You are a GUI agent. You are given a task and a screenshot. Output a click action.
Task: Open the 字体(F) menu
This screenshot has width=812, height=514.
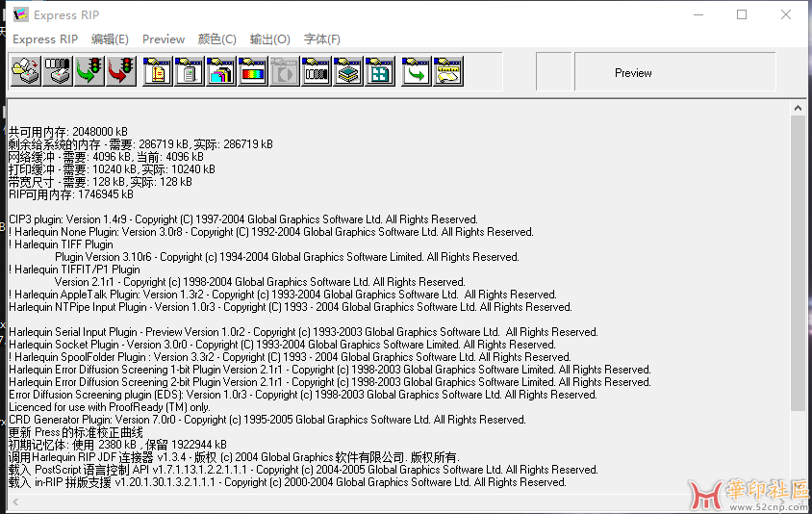(322, 39)
